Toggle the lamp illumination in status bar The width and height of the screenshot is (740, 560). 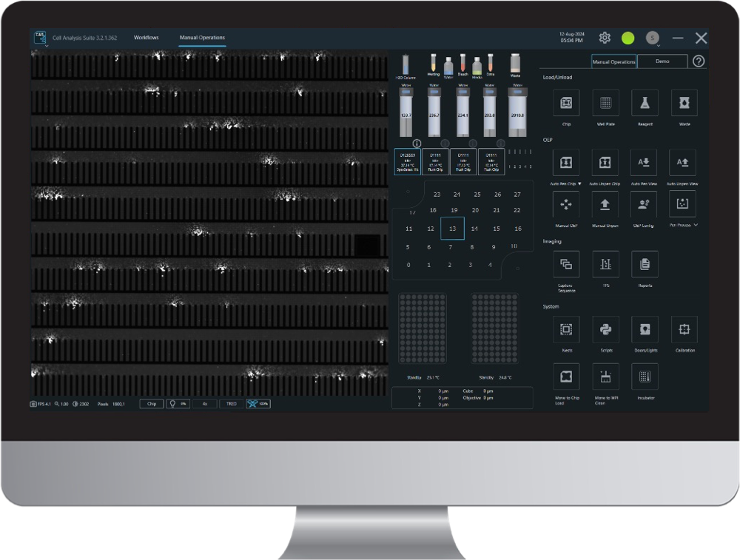(x=178, y=404)
